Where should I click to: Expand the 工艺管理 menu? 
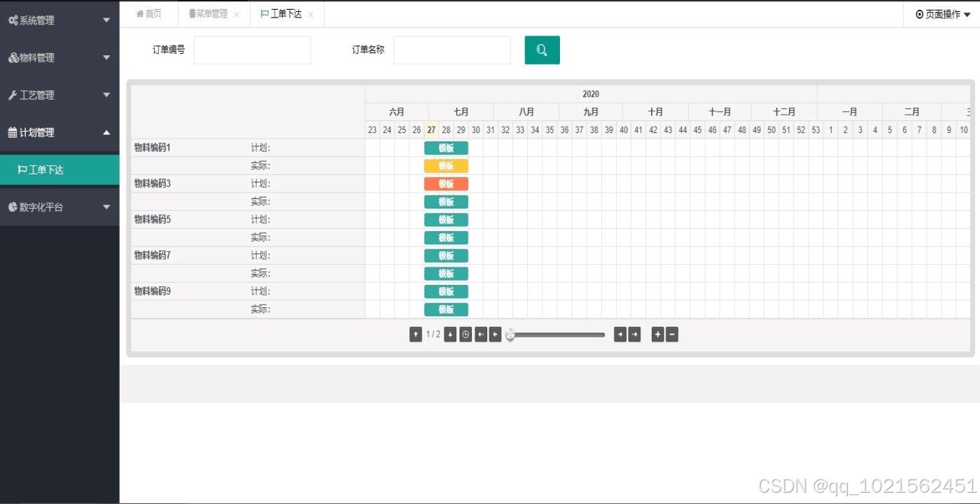(106, 94)
